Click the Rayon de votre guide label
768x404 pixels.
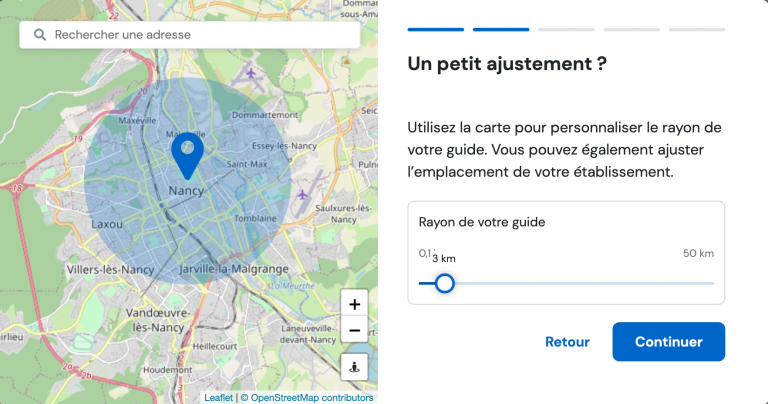[x=482, y=222]
